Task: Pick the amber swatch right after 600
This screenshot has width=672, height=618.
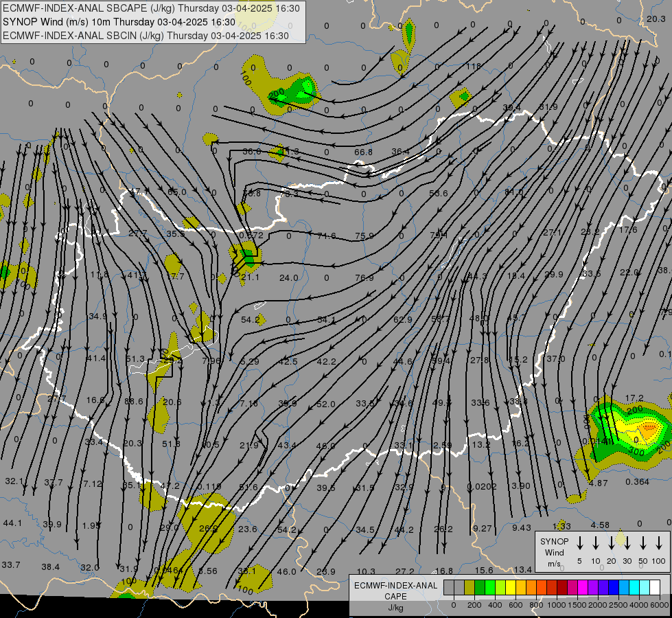Action: 521,588
